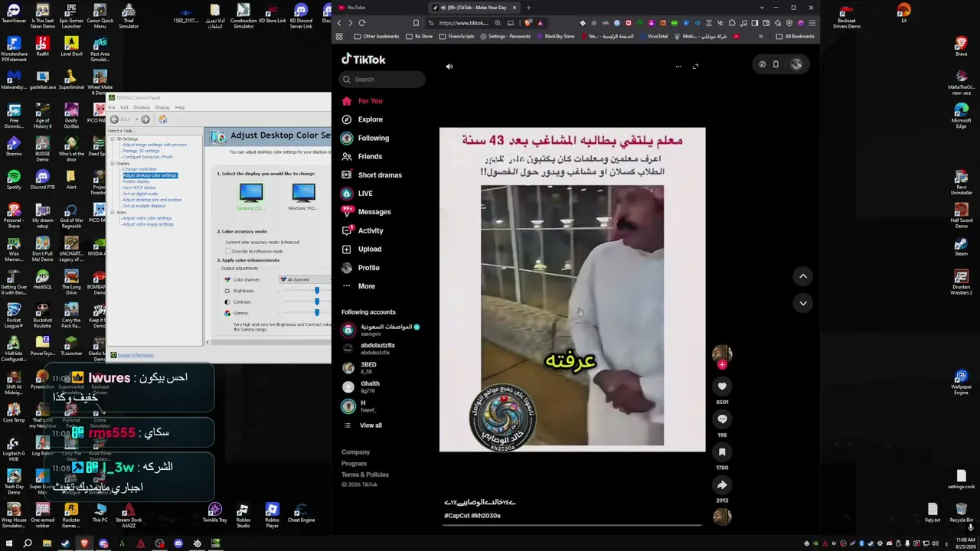Check Override to reference mode
The height and width of the screenshot is (551, 980).
pos(228,251)
